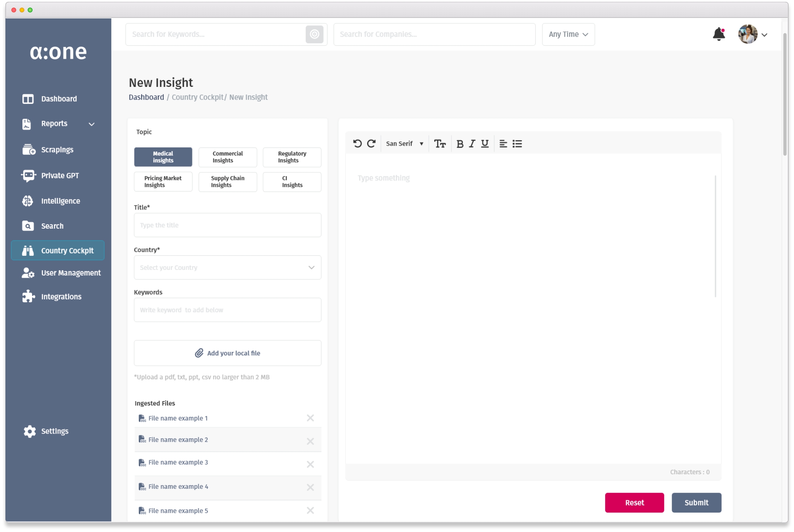The width and height of the screenshot is (794, 532).
Task: Toggle underline text formatting
Action: 485,144
